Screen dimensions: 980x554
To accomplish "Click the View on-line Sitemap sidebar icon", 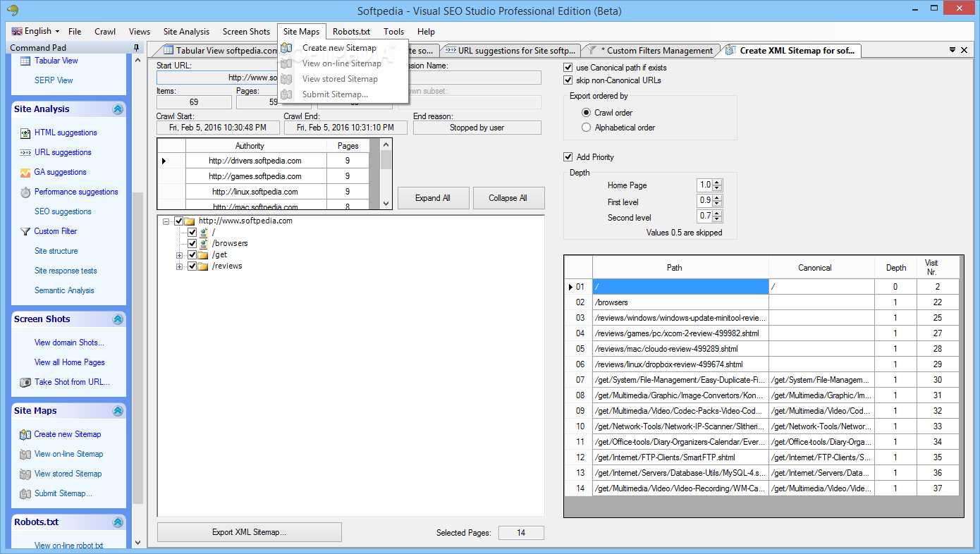I will [x=25, y=454].
